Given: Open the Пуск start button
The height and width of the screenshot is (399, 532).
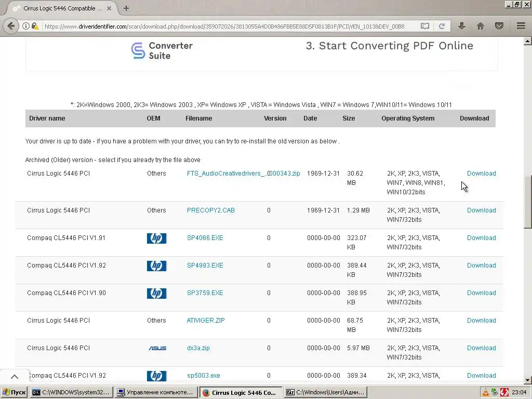Looking at the screenshot, I should (x=14, y=392).
